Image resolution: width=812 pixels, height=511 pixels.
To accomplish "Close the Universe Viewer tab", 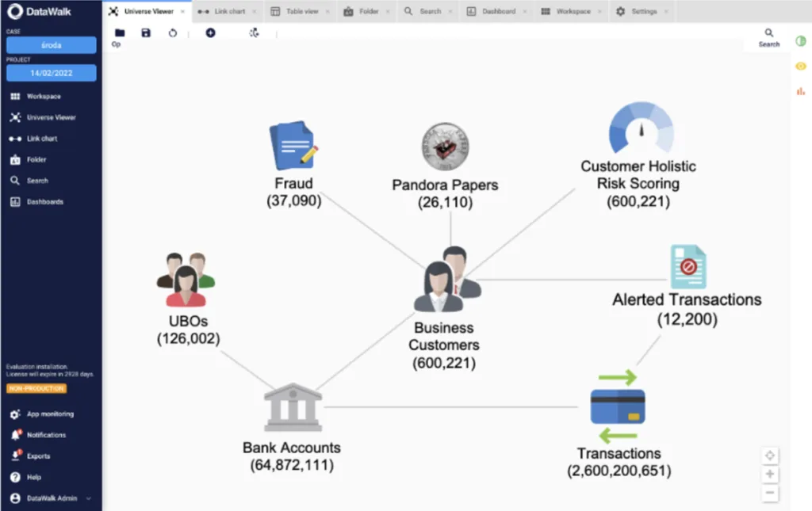I will pos(182,11).
